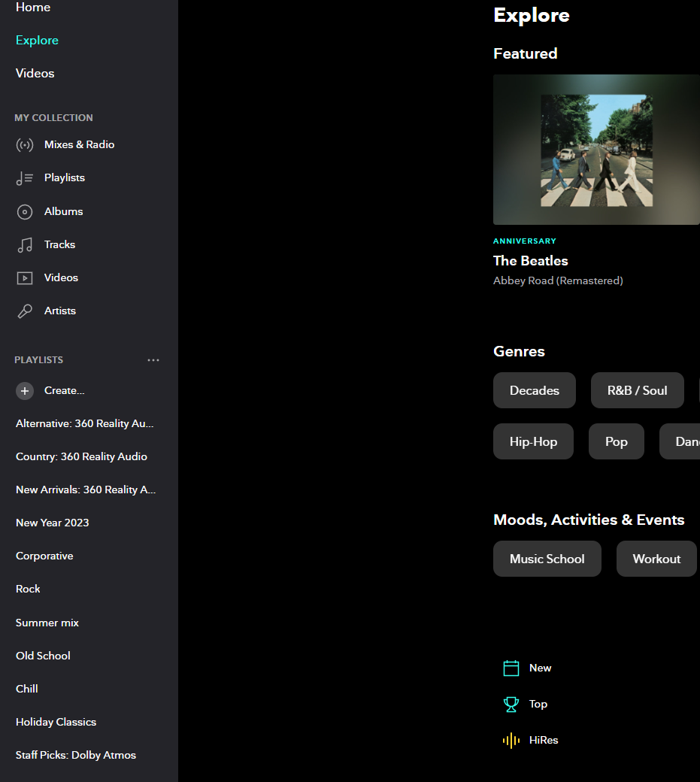Click the Tracks music note icon
700x782 pixels.
(24, 245)
